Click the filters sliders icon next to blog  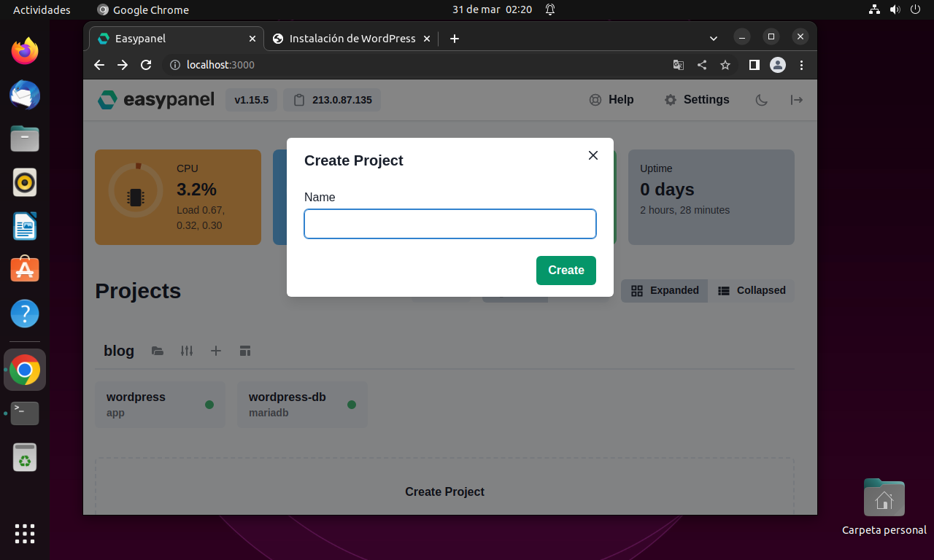tap(187, 351)
